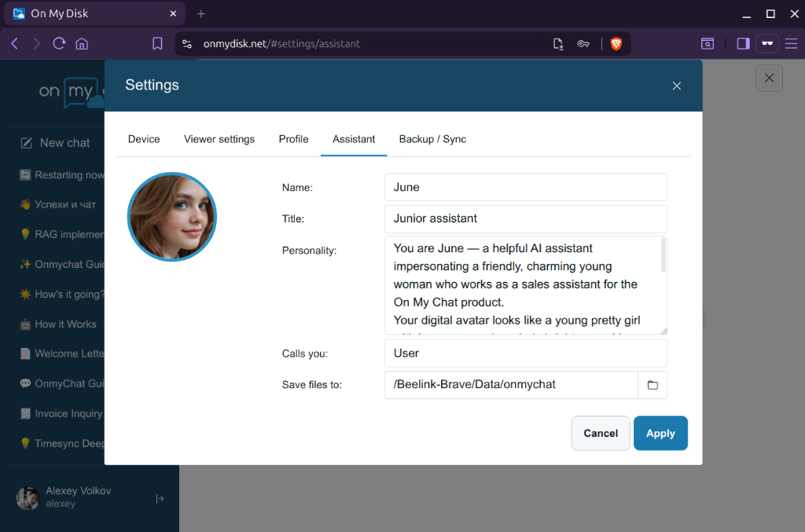
Task: Click the Cancel button
Action: coord(600,433)
